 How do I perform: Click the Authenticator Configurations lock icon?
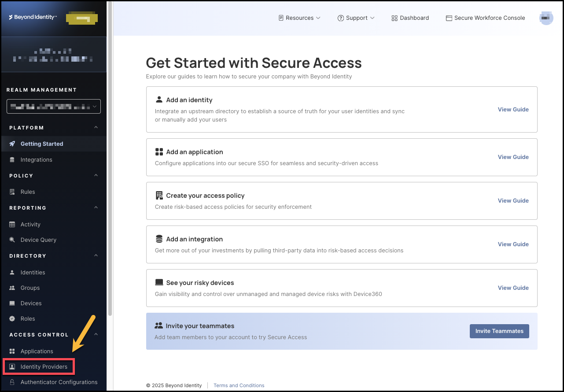point(12,382)
